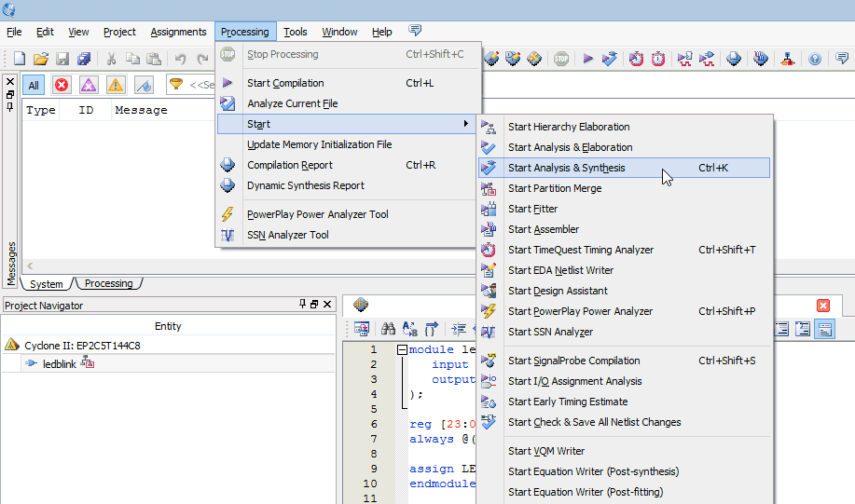This screenshot has width=855, height=504.
Task: Click the Cut scissors icon
Action: 111,59
